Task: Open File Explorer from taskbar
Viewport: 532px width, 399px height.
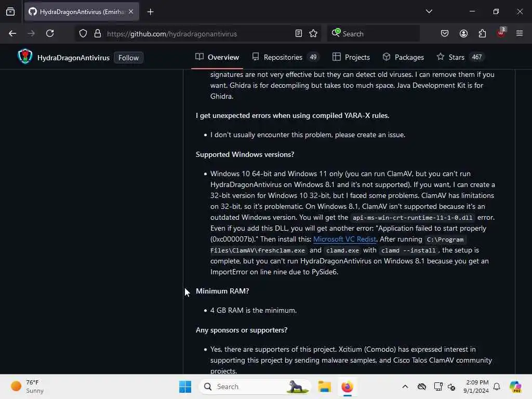Action: click(x=324, y=387)
